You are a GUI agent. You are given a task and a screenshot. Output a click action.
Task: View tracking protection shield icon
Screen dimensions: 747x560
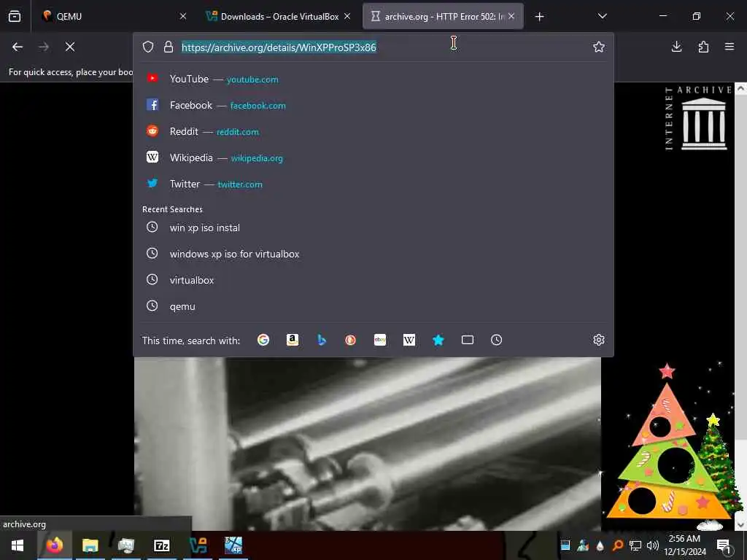pos(148,47)
